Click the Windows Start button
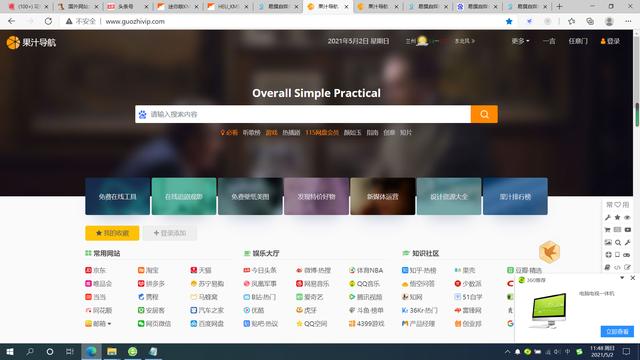This screenshot has height=360, width=640. point(10,351)
